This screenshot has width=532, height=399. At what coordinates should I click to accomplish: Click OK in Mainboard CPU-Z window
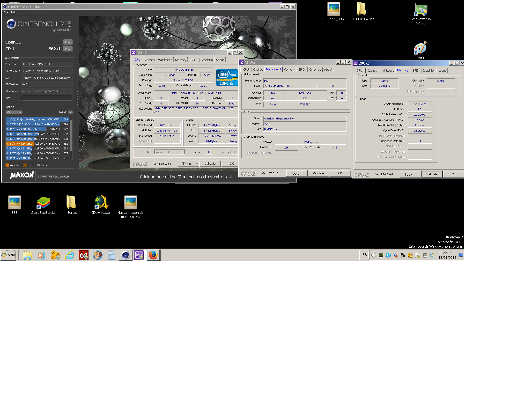[x=340, y=173]
